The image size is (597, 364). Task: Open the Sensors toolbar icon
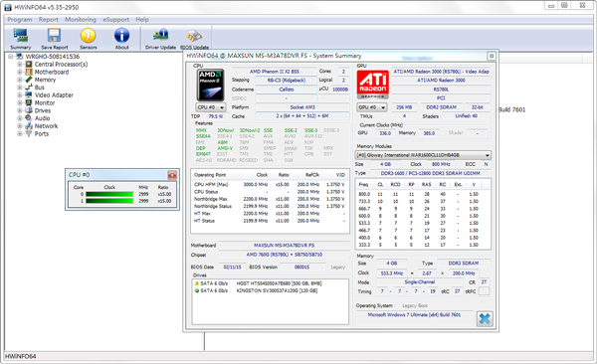(88, 39)
